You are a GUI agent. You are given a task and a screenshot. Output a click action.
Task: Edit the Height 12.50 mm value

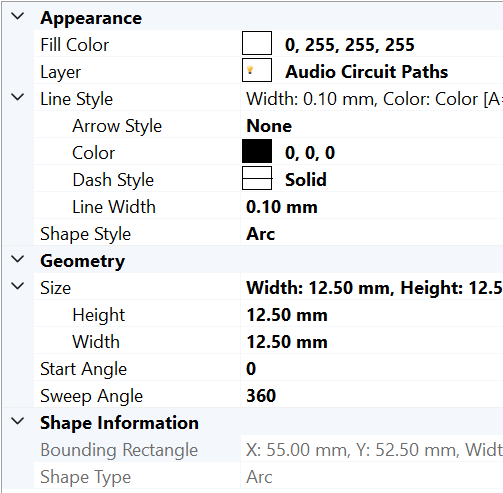point(372,315)
